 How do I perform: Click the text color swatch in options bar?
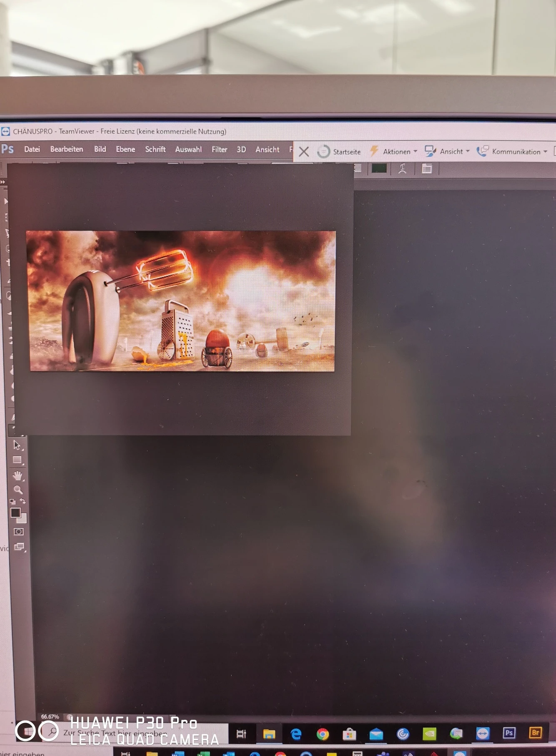379,168
